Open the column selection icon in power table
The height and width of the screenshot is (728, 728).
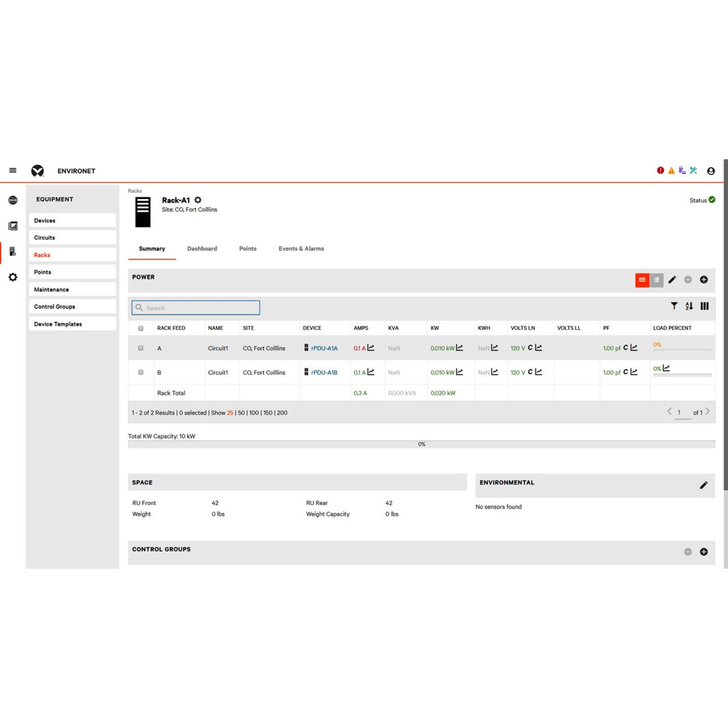click(x=704, y=306)
